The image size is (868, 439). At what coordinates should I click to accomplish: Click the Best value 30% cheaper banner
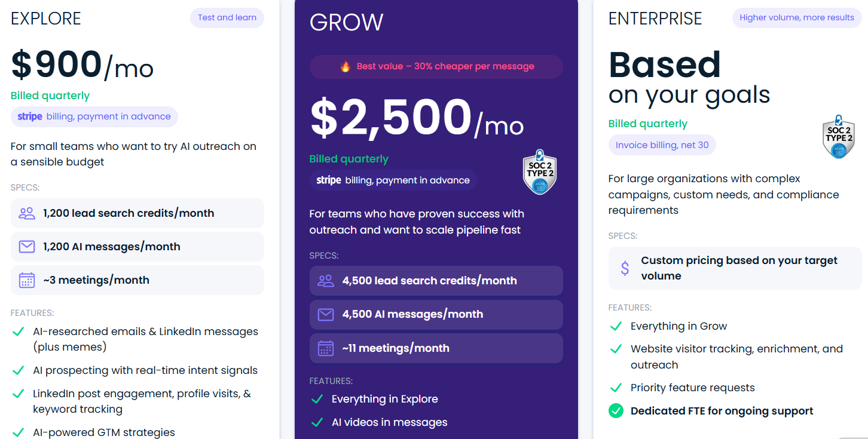[x=436, y=66]
